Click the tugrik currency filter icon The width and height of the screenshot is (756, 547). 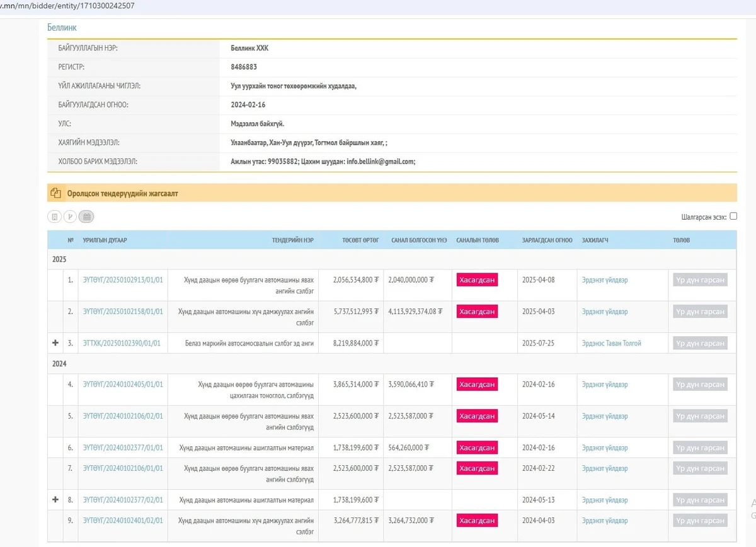(71, 217)
